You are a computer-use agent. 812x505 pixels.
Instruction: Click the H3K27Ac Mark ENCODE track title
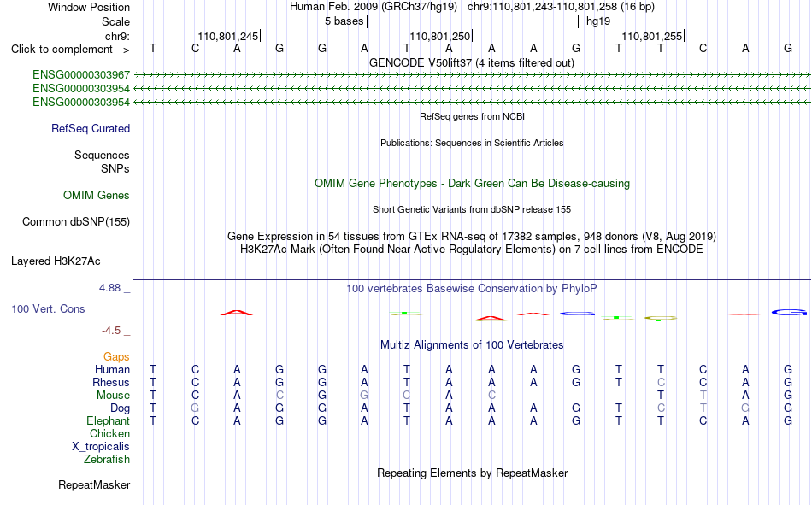tap(472, 250)
